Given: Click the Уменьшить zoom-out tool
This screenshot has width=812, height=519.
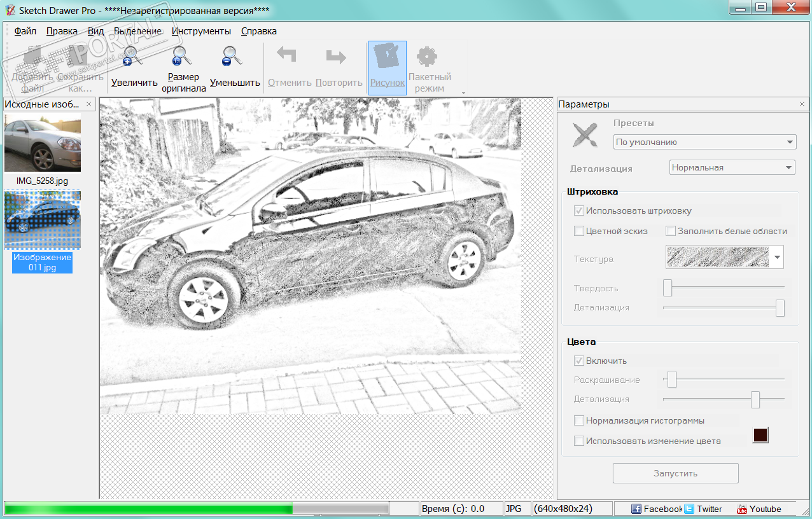Looking at the screenshot, I should [232, 67].
